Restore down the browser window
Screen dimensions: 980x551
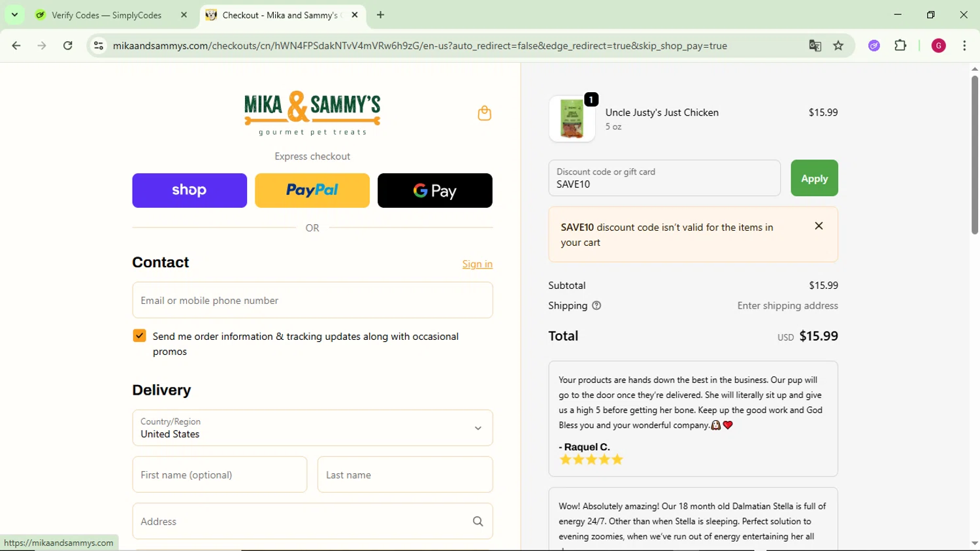click(x=931, y=15)
